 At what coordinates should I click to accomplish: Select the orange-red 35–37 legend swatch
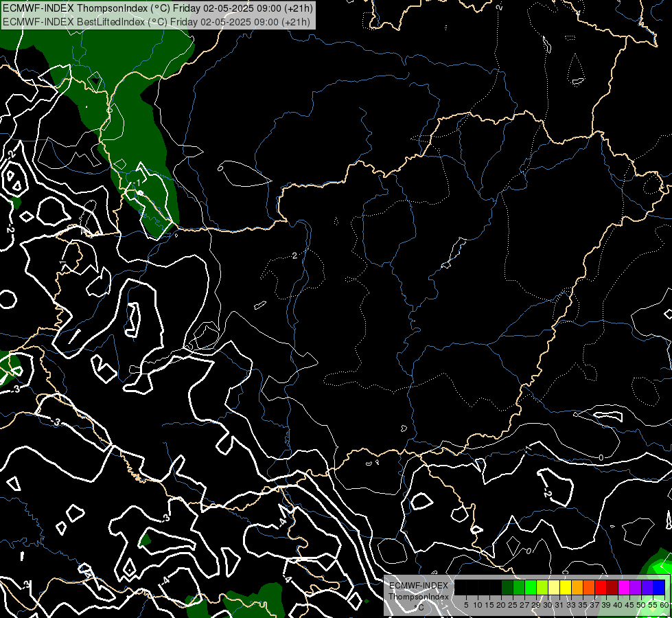coord(589,587)
